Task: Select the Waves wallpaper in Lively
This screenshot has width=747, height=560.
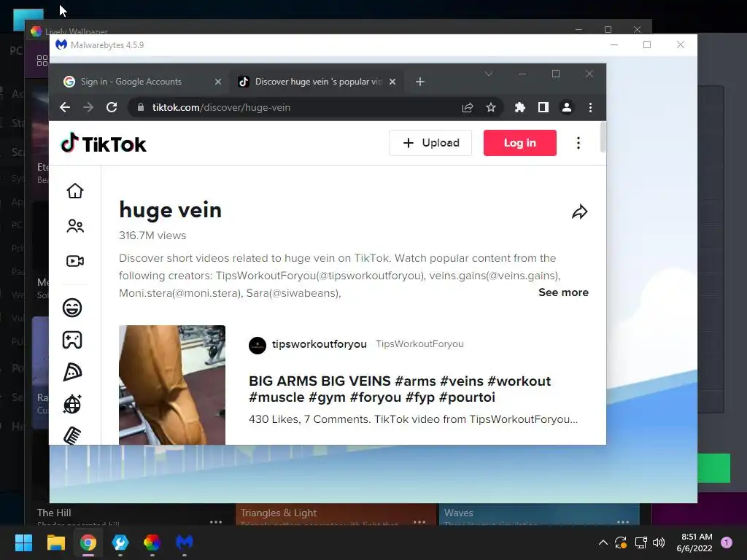Action: click(539, 516)
